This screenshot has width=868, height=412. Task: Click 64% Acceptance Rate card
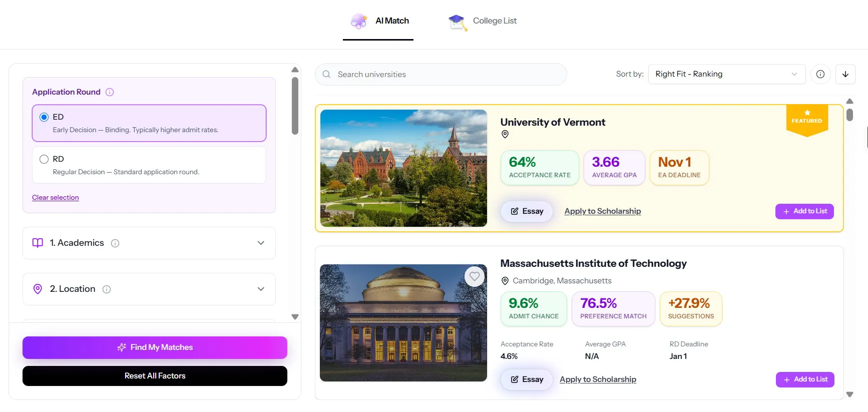pyautogui.click(x=540, y=168)
